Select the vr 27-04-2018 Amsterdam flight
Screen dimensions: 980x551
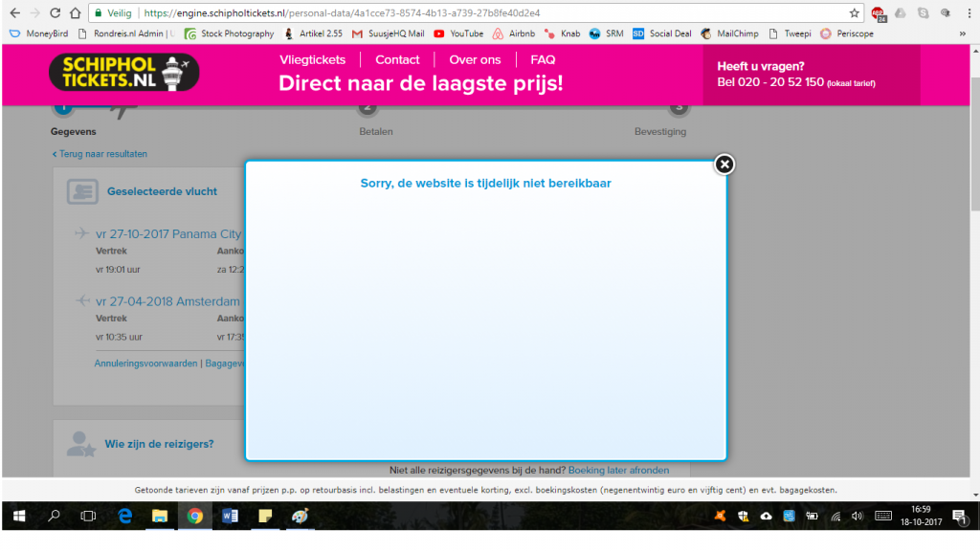167,301
